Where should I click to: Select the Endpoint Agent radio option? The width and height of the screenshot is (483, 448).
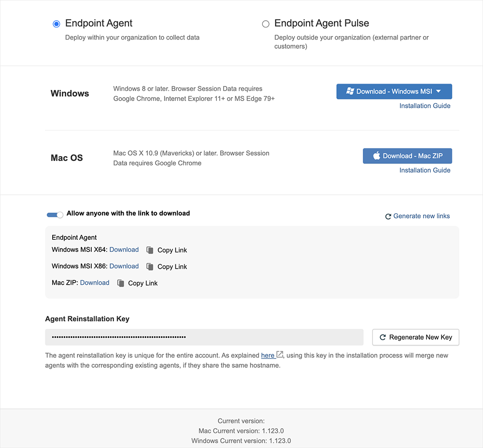pos(57,24)
